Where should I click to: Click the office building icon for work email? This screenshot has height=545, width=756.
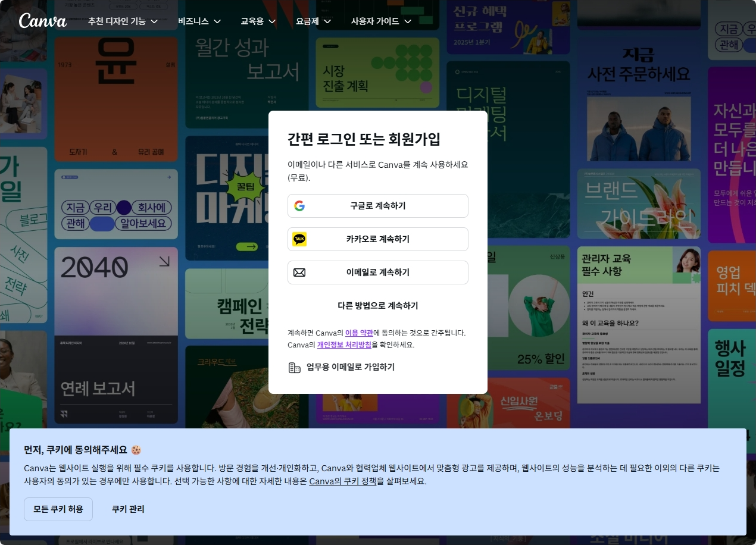click(294, 367)
